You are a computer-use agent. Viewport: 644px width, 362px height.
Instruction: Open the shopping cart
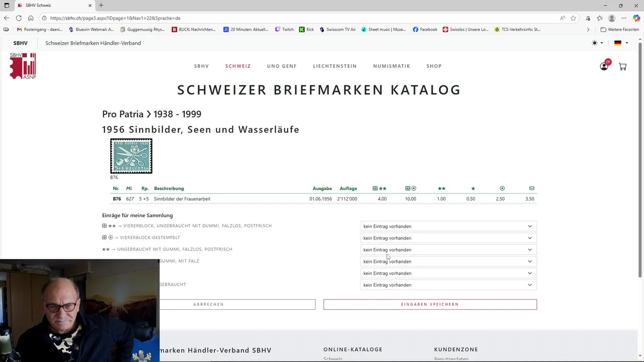coord(622,66)
